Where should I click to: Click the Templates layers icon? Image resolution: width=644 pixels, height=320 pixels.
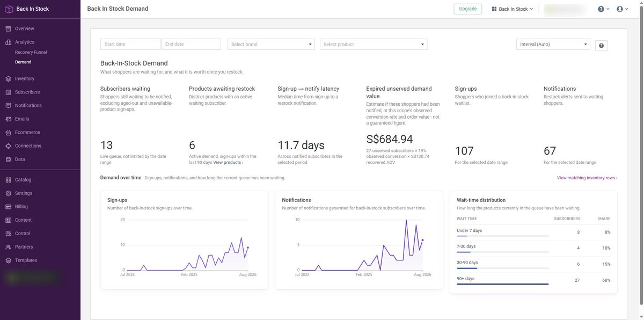(9, 260)
